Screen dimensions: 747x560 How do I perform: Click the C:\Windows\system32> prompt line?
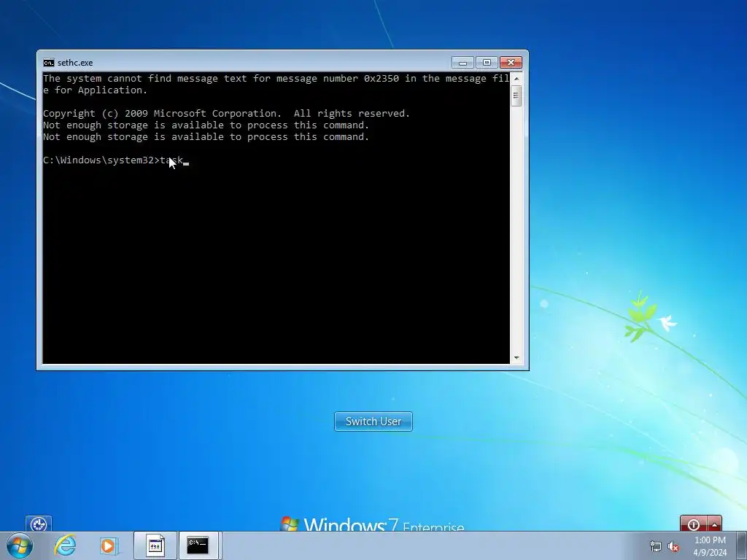coord(116,160)
